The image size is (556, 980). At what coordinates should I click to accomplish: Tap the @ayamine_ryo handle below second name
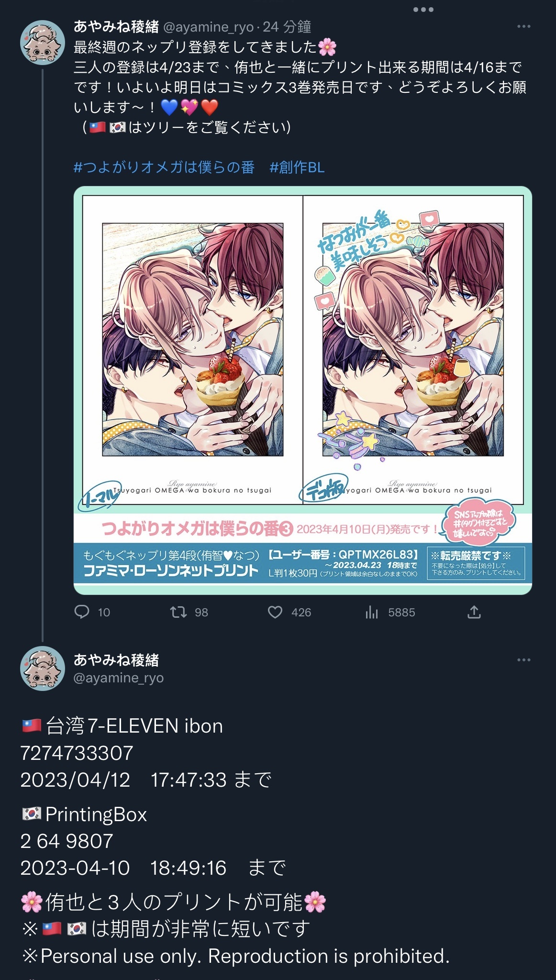pos(119,678)
